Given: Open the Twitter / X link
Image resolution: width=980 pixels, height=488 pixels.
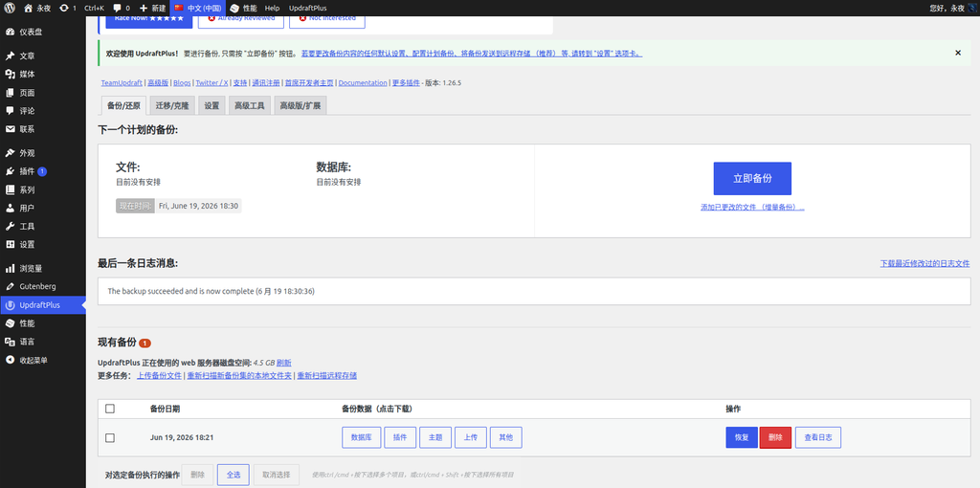Looking at the screenshot, I should pos(212,82).
